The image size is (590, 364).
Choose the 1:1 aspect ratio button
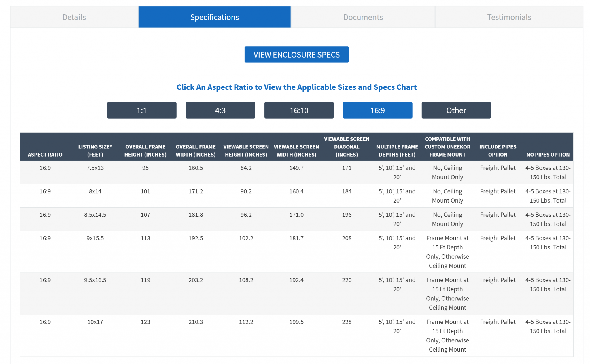tap(142, 110)
